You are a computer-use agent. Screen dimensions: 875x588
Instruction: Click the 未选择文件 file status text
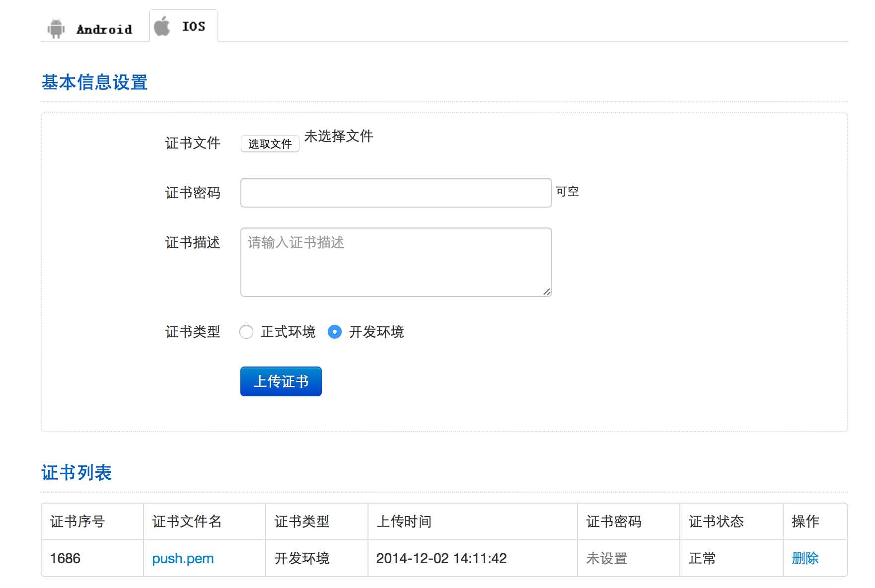click(x=339, y=136)
